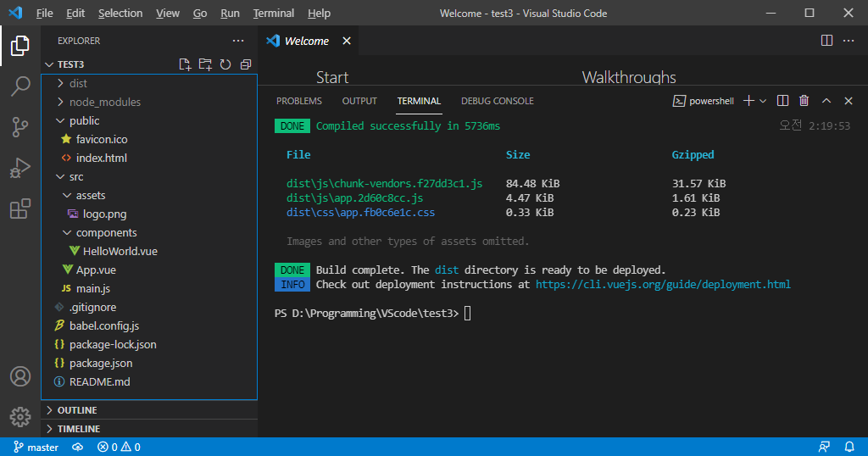
Task: Open new terminal profile dropdown arrow
Action: pos(763,101)
